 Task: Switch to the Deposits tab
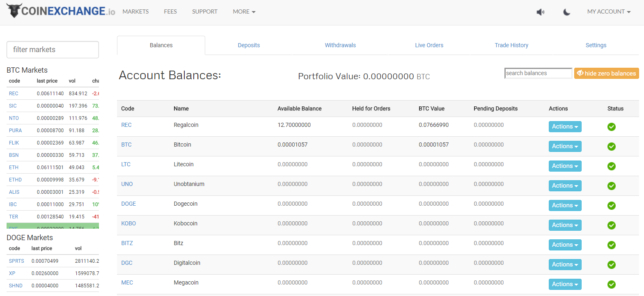[x=249, y=45]
